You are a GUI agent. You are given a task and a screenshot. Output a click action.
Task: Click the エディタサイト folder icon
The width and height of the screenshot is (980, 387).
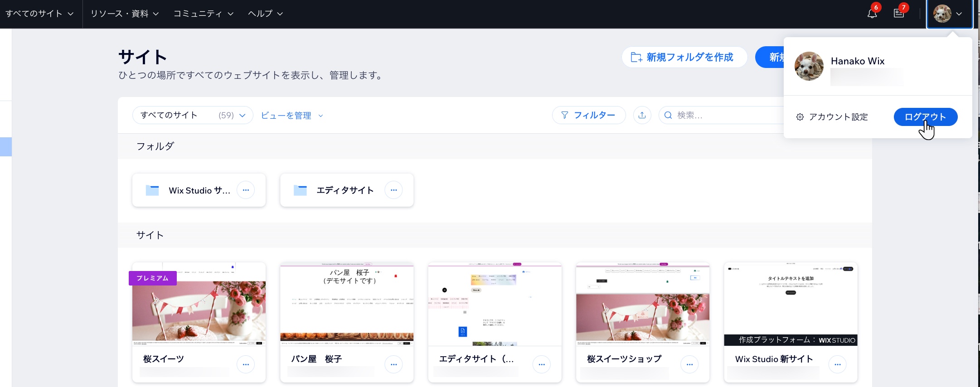[300, 190]
